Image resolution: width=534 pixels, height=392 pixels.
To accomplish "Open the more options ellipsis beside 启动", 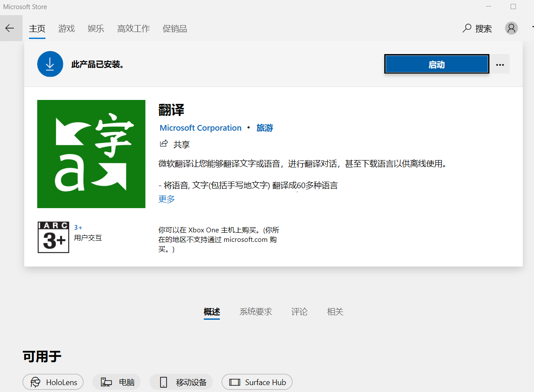I will pos(500,64).
